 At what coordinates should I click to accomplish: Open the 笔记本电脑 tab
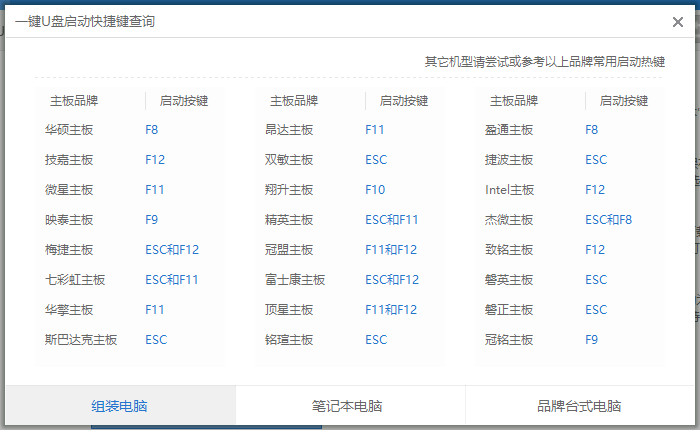[347, 407]
